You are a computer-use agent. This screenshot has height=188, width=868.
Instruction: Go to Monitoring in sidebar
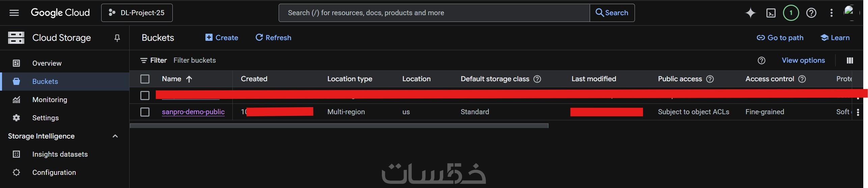(50, 100)
